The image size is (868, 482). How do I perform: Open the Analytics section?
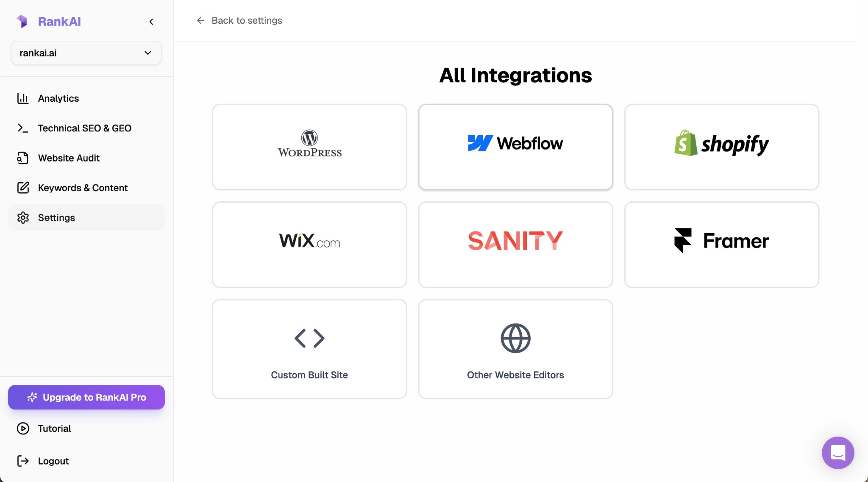[x=58, y=98]
